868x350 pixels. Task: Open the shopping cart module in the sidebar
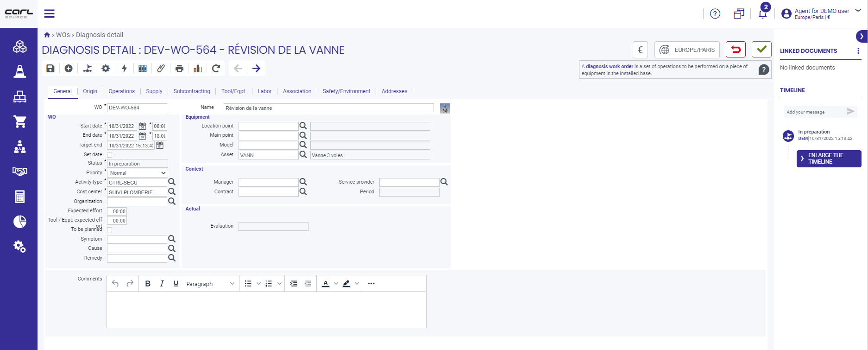coord(19,121)
